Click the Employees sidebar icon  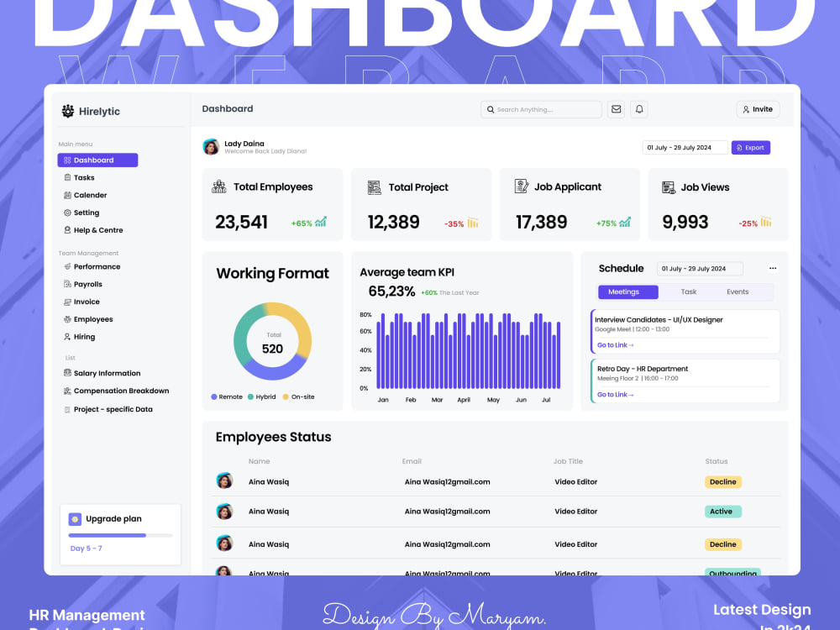(x=67, y=319)
